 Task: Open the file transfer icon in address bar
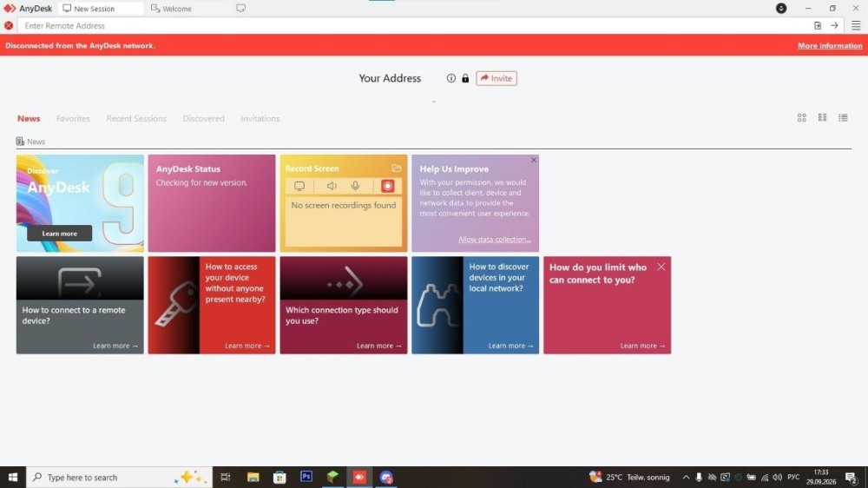(x=818, y=25)
